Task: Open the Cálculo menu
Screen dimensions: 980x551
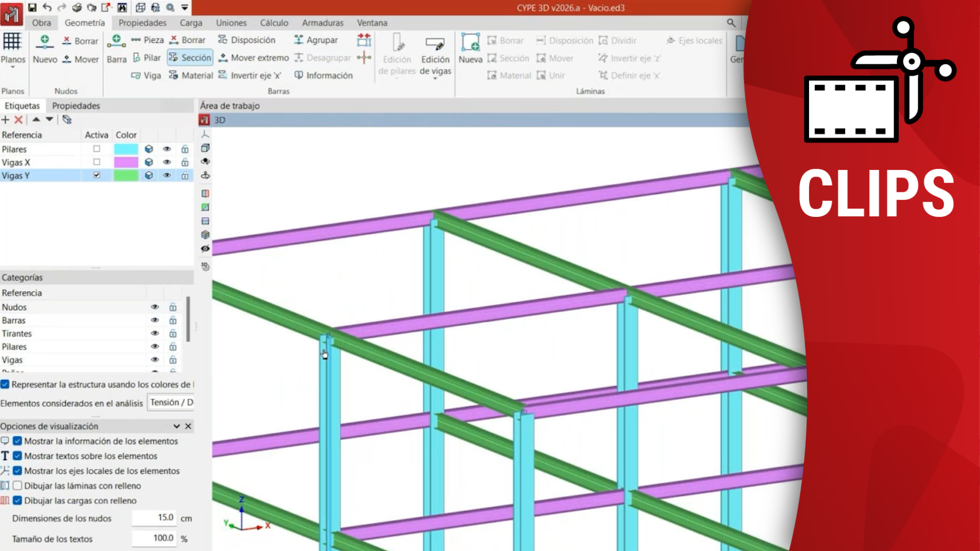Action: tap(274, 23)
